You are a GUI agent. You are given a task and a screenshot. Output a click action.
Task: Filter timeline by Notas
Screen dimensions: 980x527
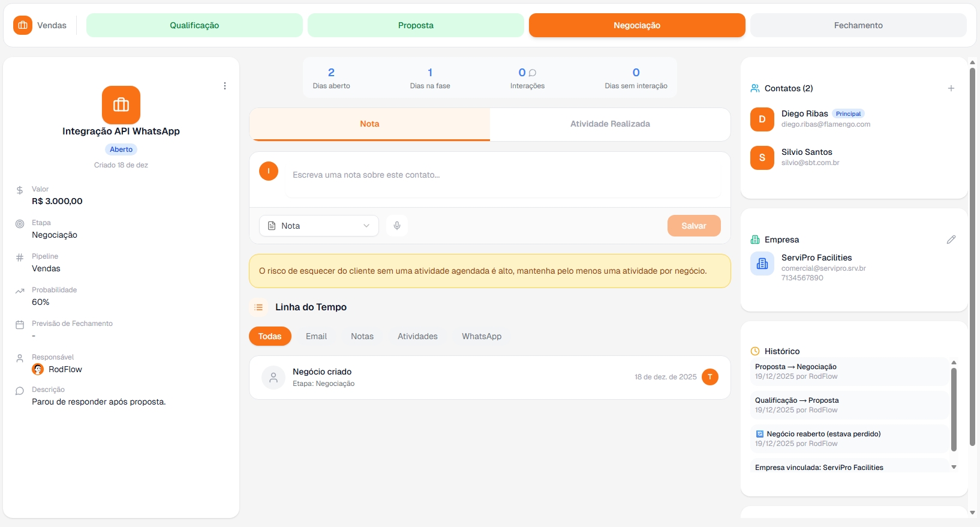tap(362, 336)
